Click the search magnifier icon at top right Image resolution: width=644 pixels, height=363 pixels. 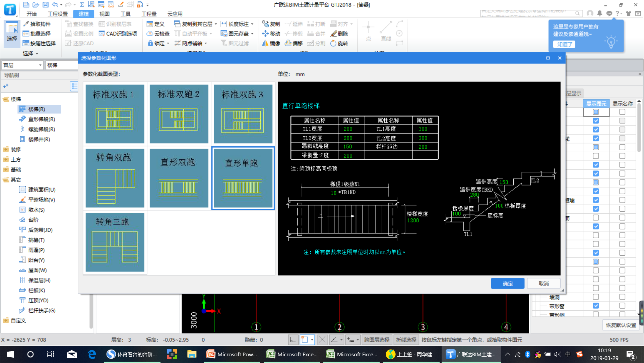(578, 13)
